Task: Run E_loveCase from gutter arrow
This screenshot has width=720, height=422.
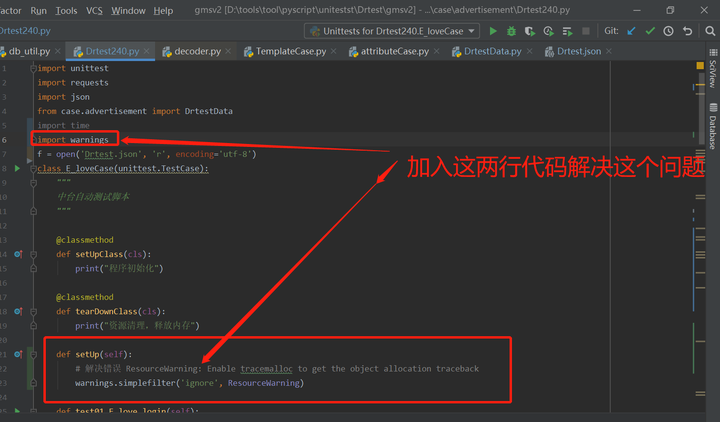Action: click(x=17, y=169)
